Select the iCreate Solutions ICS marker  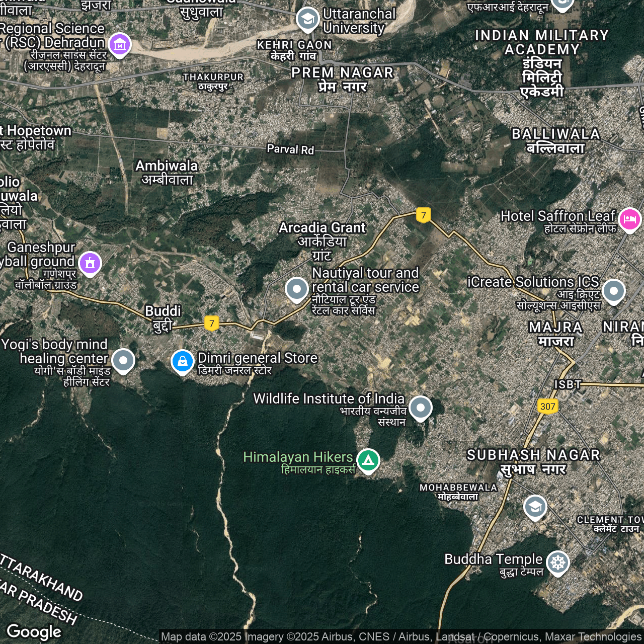tap(614, 291)
